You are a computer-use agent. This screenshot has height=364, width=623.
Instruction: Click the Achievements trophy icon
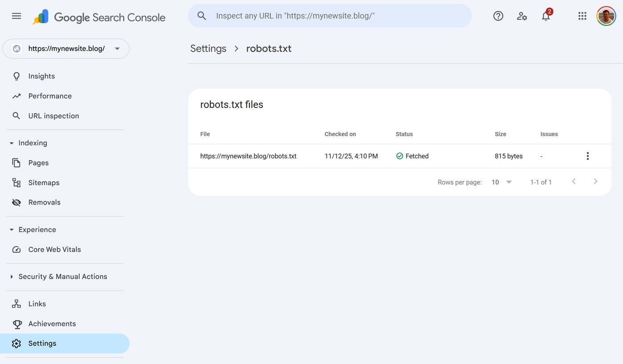pyautogui.click(x=16, y=324)
